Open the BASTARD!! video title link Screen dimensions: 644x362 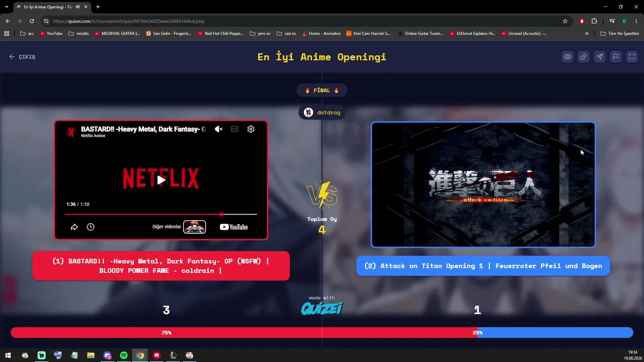(143, 129)
